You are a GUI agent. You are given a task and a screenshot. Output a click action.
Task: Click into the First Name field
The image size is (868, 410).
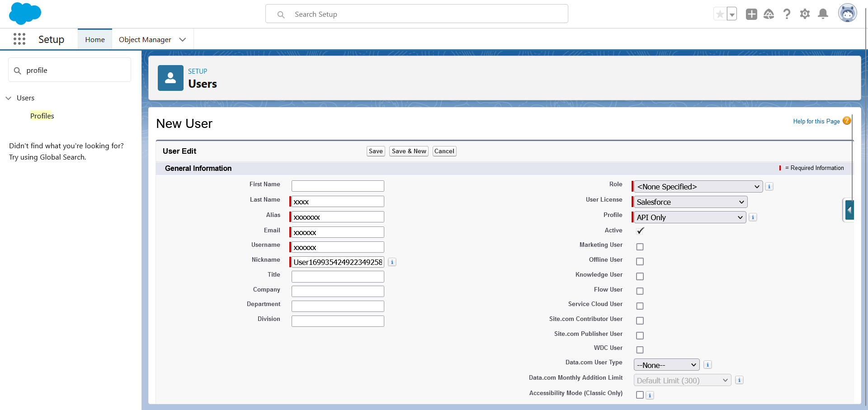coord(338,186)
